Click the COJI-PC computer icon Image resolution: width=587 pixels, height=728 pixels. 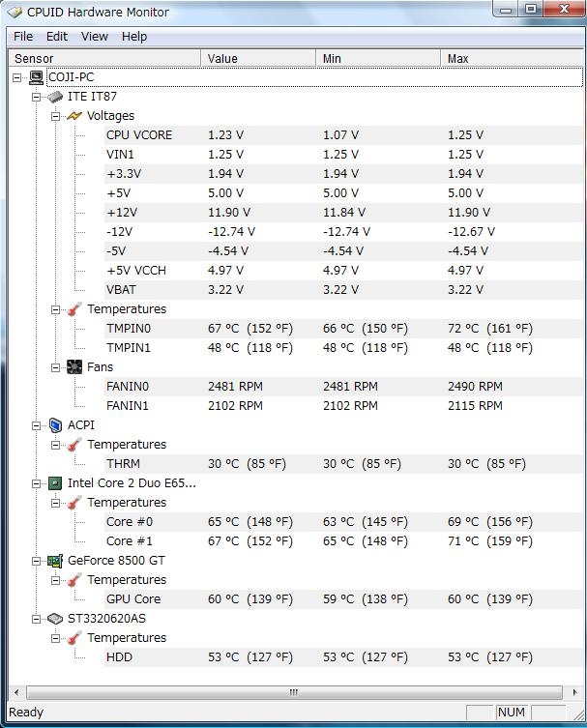36,77
